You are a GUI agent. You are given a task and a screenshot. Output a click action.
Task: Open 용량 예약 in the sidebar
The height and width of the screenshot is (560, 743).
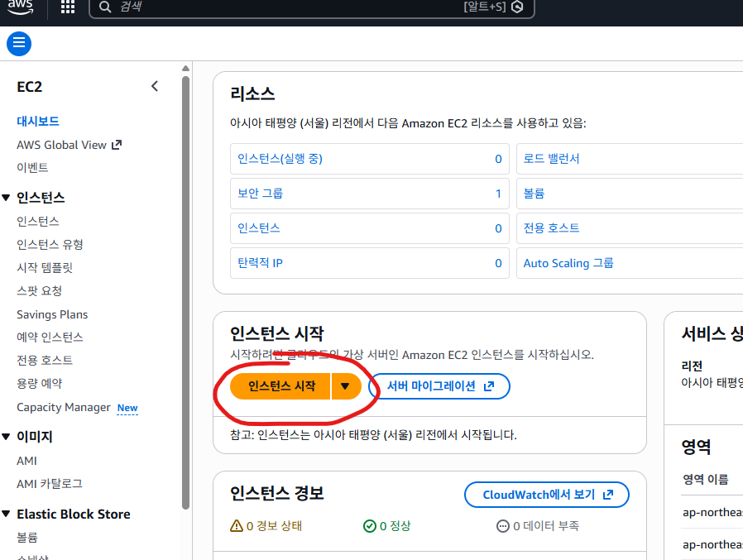point(40,384)
